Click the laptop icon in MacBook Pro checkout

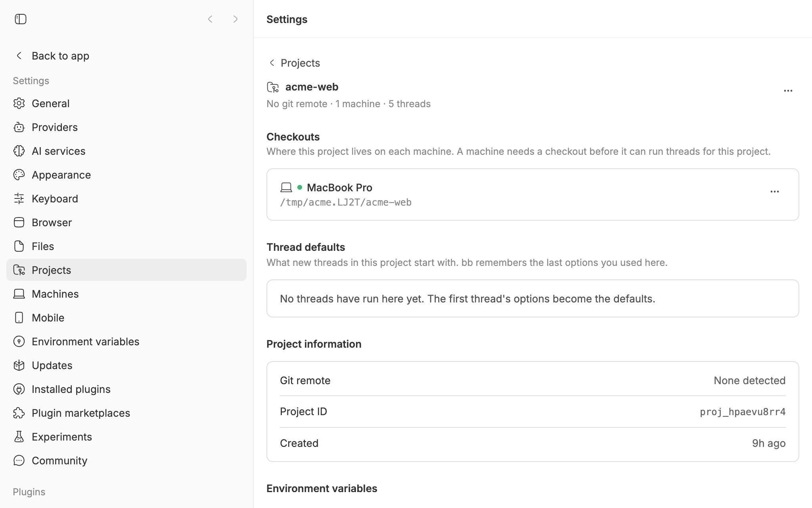click(x=286, y=187)
